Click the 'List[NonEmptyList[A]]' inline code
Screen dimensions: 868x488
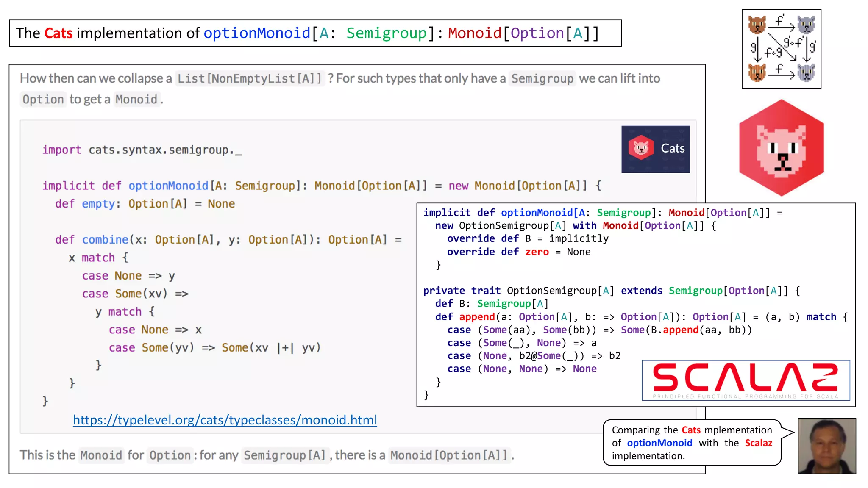(x=250, y=78)
